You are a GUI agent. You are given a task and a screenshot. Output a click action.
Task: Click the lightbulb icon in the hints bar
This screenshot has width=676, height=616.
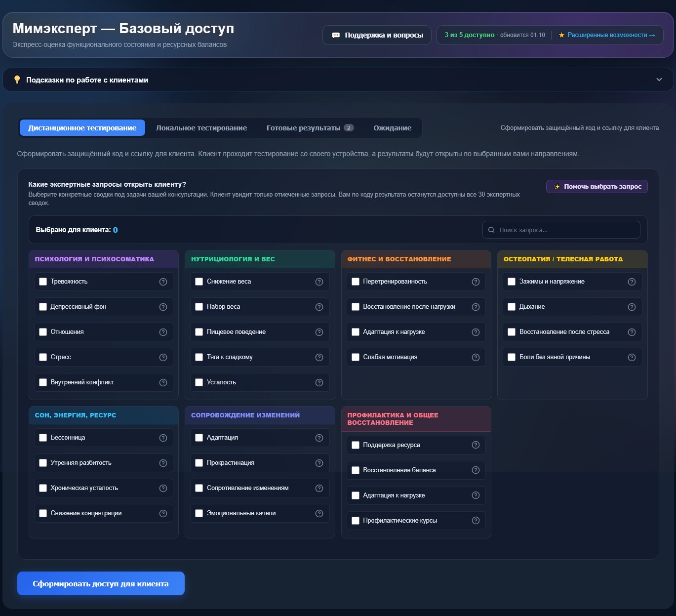click(17, 80)
